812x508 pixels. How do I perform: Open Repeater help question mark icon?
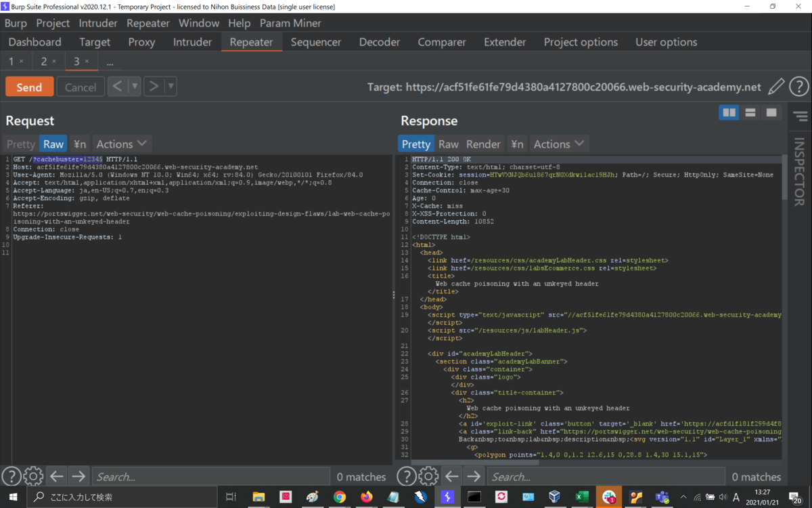tap(799, 87)
